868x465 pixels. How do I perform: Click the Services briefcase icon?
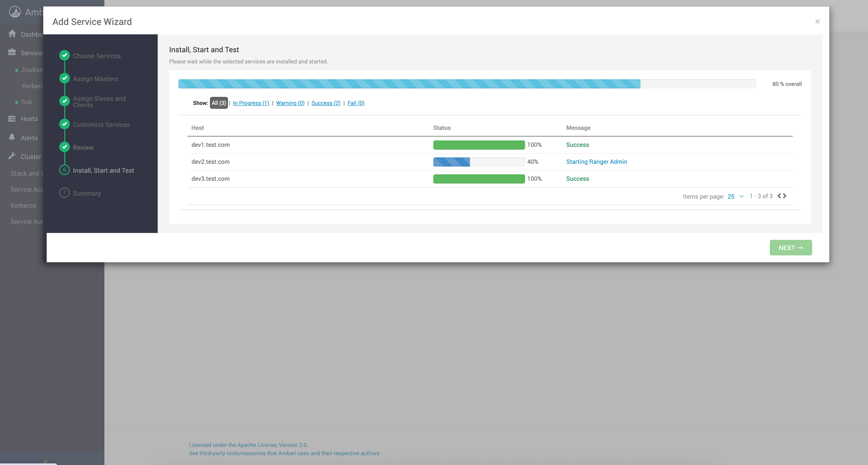coord(12,52)
